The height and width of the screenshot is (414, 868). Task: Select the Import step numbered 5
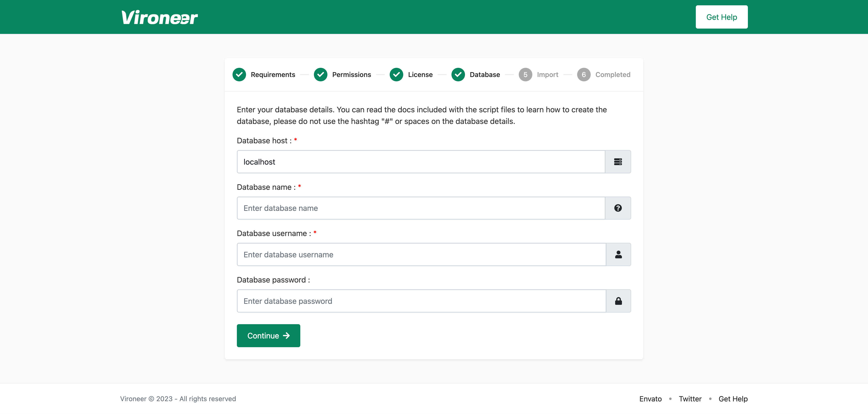(x=525, y=74)
